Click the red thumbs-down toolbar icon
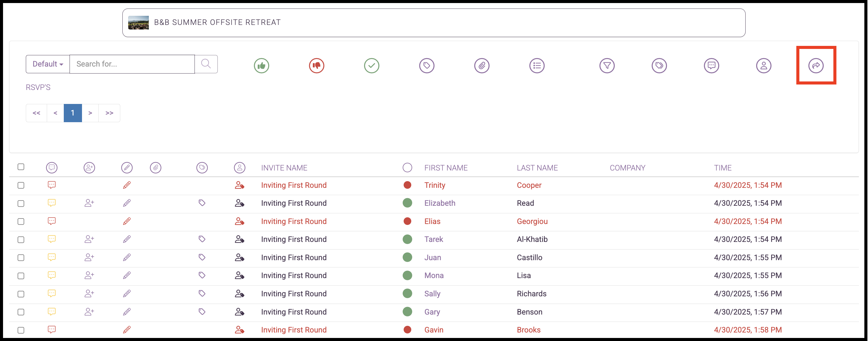The image size is (868, 341). 316,65
